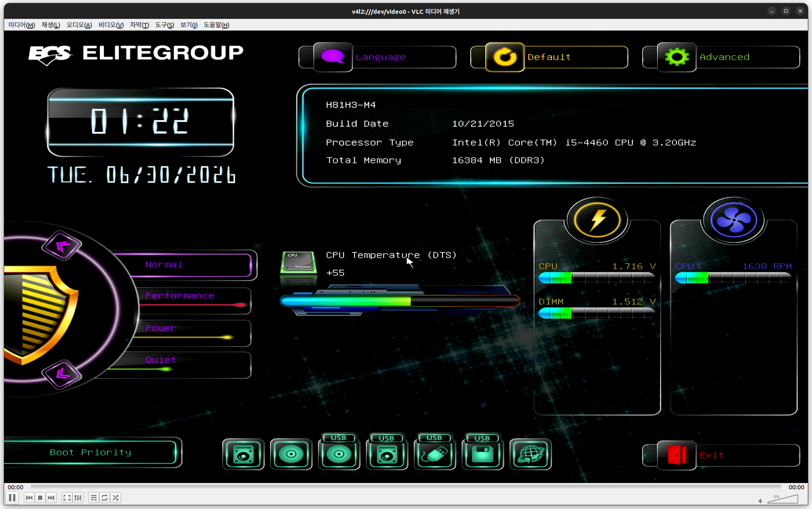This screenshot has width=812, height=509.
Task: Click the build date value 10/21/2015
Action: [x=483, y=124]
